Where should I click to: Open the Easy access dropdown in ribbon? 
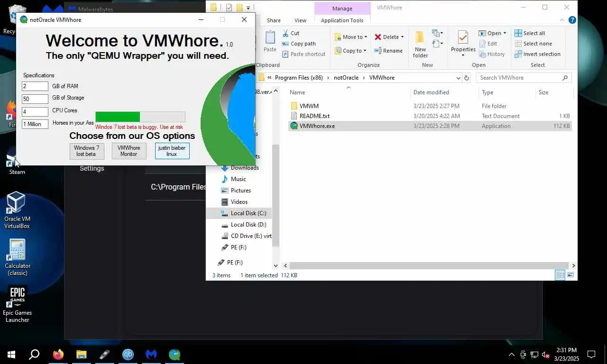click(x=437, y=44)
